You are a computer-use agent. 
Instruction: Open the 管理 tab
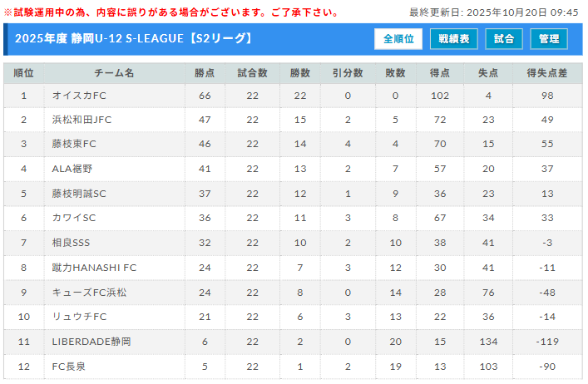[x=549, y=39]
